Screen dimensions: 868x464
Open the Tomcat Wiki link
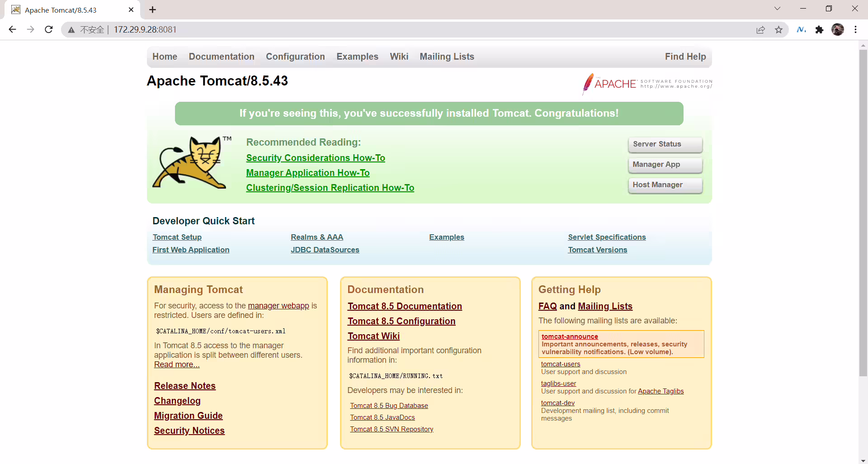coord(373,336)
